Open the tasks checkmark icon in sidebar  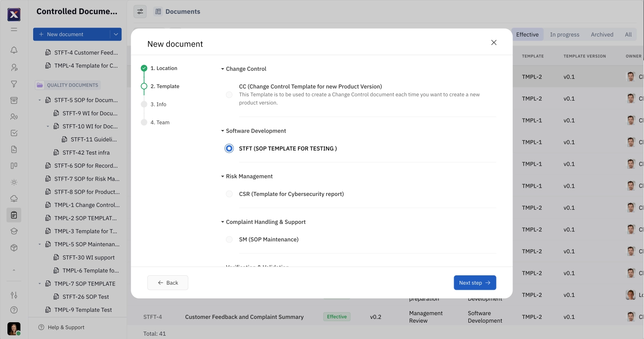point(14,133)
